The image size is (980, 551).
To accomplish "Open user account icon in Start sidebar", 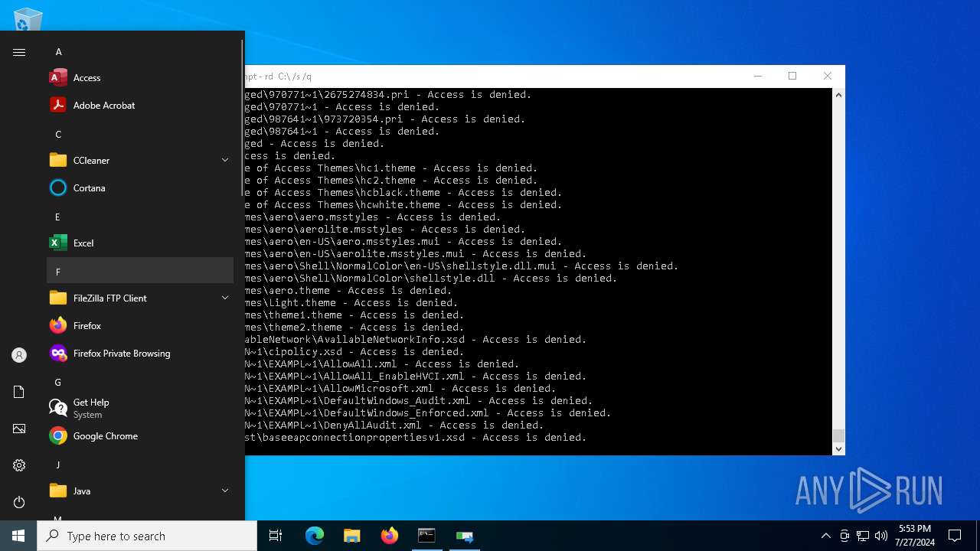I will coord(19,355).
